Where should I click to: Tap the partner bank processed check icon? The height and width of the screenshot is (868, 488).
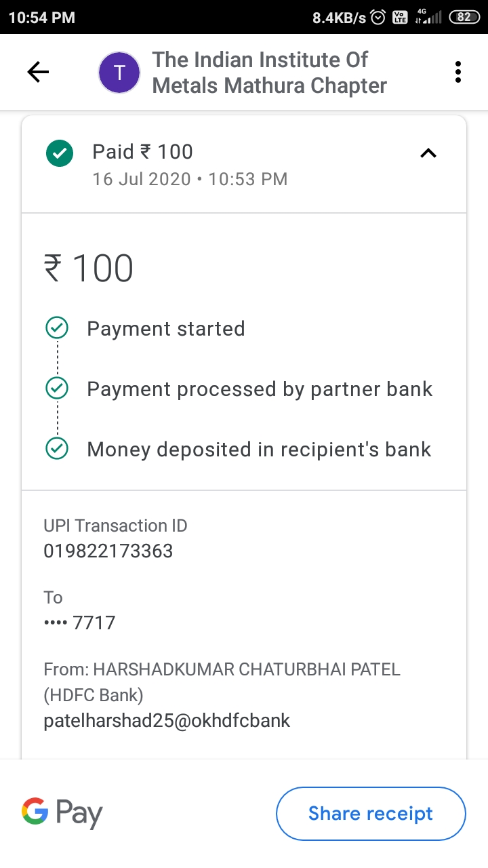coord(56,389)
